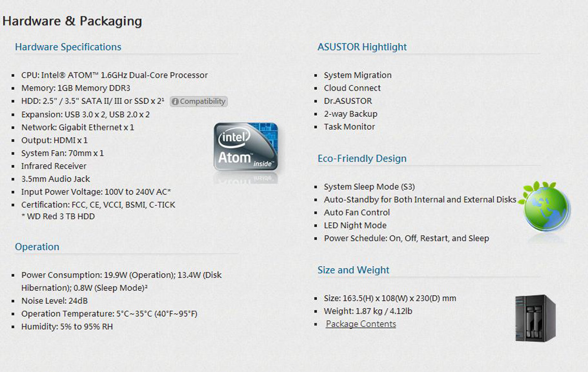Screen dimensions: 588x372
Task: Click the info icon in Compatibility badge
Action: (x=175, y=102)
